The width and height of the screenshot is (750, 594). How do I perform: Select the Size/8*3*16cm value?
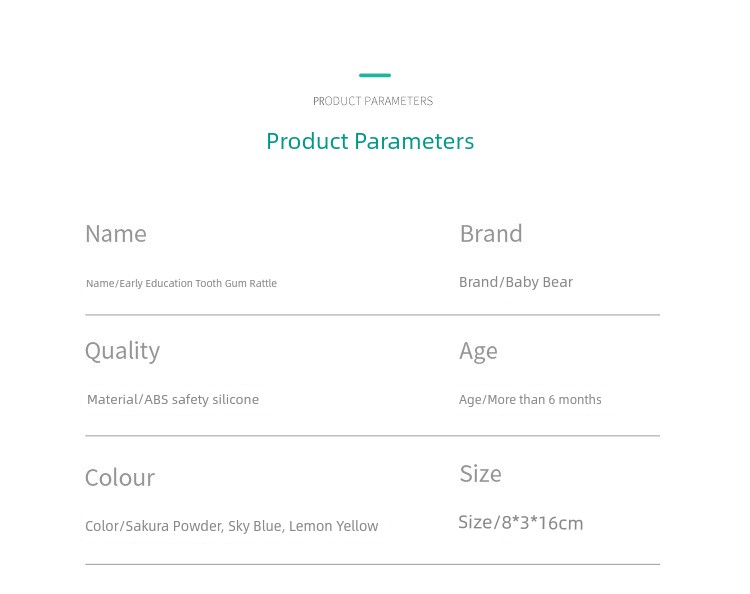tap(520, 523)
